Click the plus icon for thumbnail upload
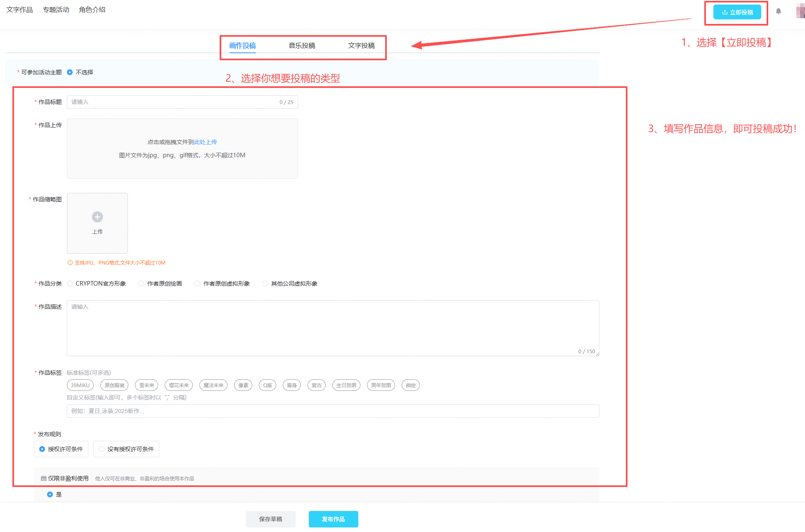 [97, 217]
